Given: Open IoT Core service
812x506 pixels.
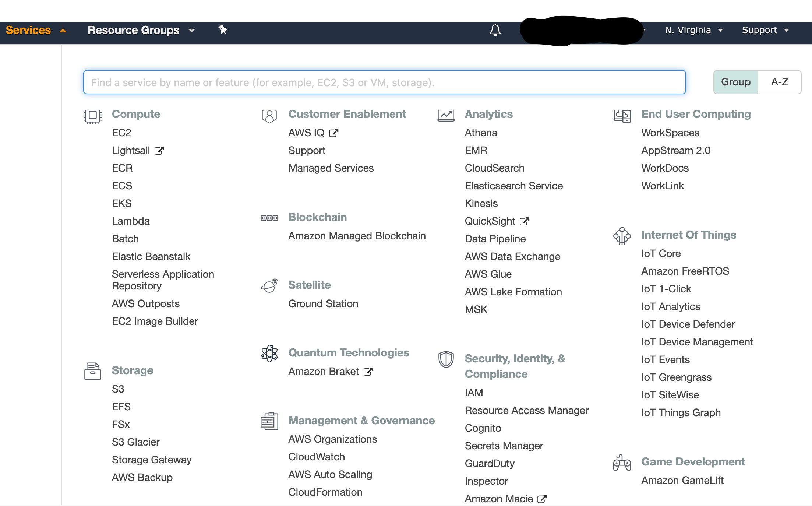Looking at the screenshot, I should (x=661, y=253).
